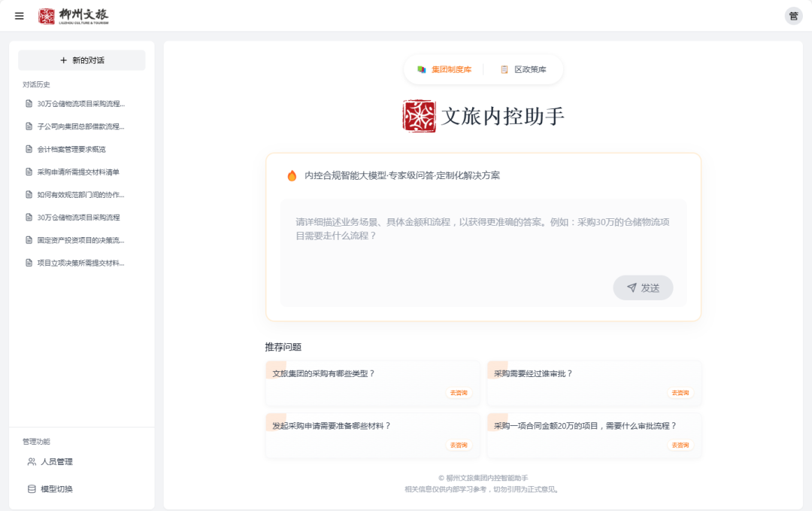Viewport: 812px width, 511px height.
Task: Open history item 固定资产投资项目的决策流
Action: coord(80,240)
